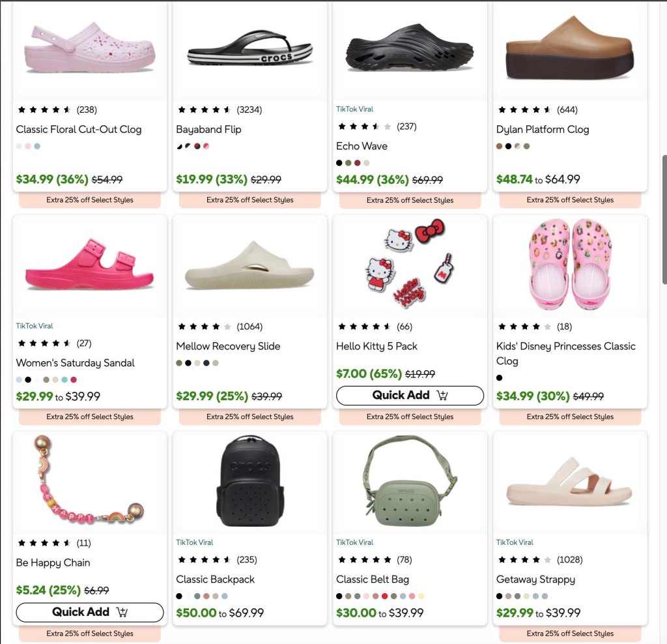Pick the pink swatch on Classic Floral Cut-Out Clog
Screen dimensions: 667x644
(x=28, y=146)
